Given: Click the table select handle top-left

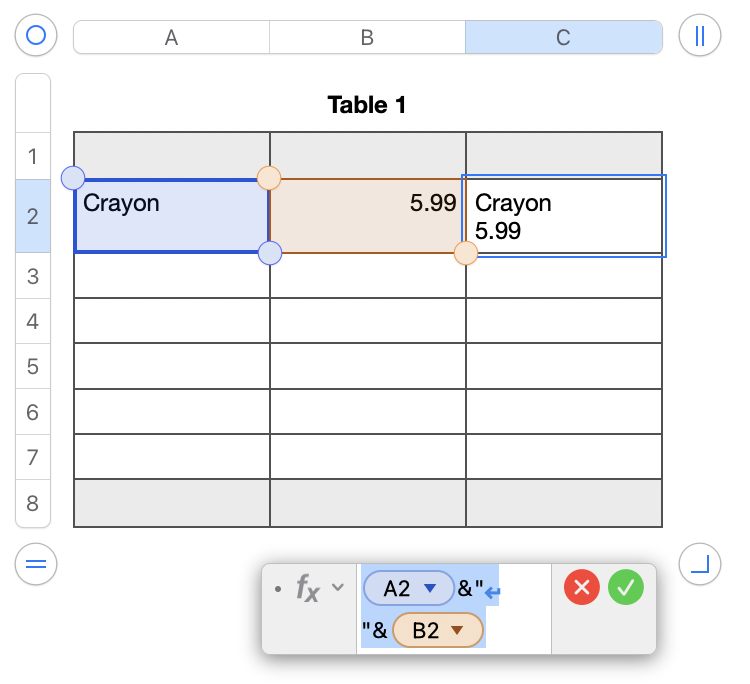Looking at the screenshot, I should 36,36.
